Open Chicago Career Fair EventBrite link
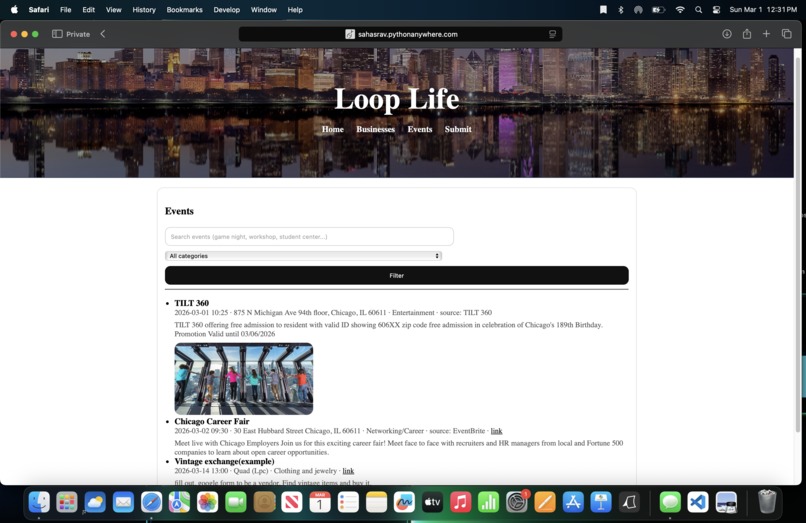Image resolution: width=806 pixels, height=523 pixels. tap(496, 431)
